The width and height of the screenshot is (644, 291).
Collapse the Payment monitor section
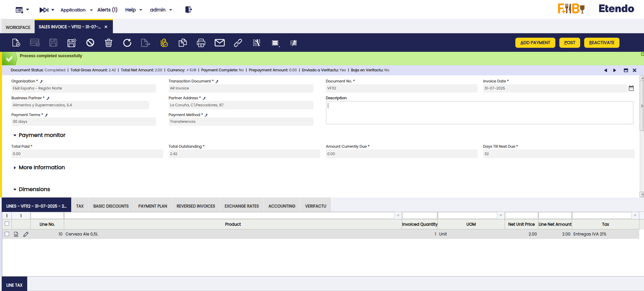pos(15,135)
